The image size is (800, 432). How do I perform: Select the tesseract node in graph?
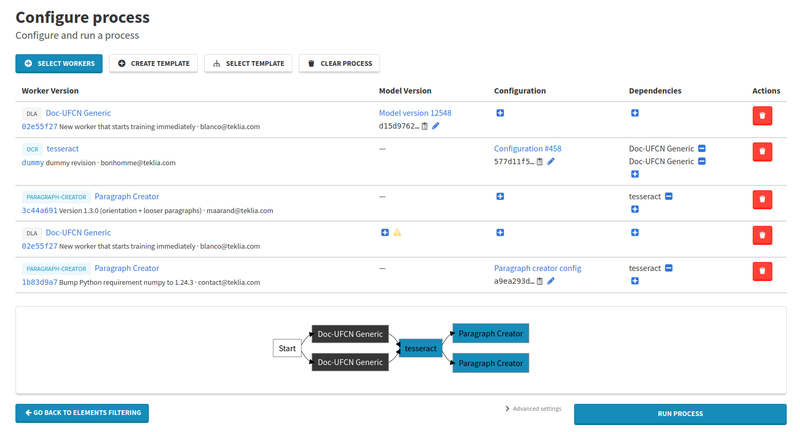click(420, 348)
